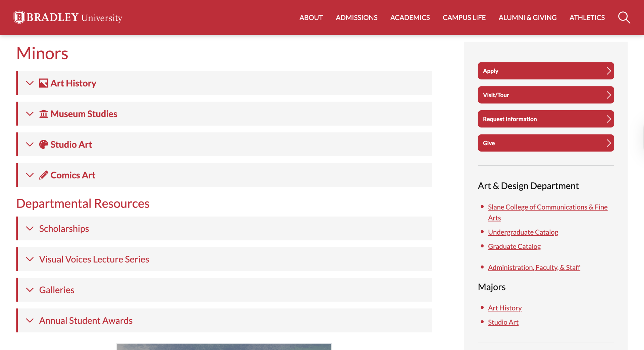Expand Visual Voices Lecture Series chevron
The image size is (644, 350).
pyautogui.click(x=30, y=259)
